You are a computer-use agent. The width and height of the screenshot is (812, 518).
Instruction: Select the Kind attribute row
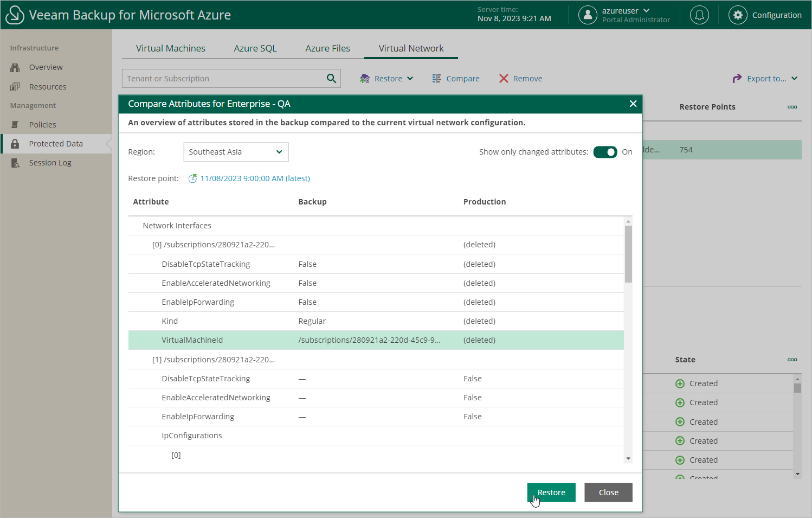[x=376, y=321]
